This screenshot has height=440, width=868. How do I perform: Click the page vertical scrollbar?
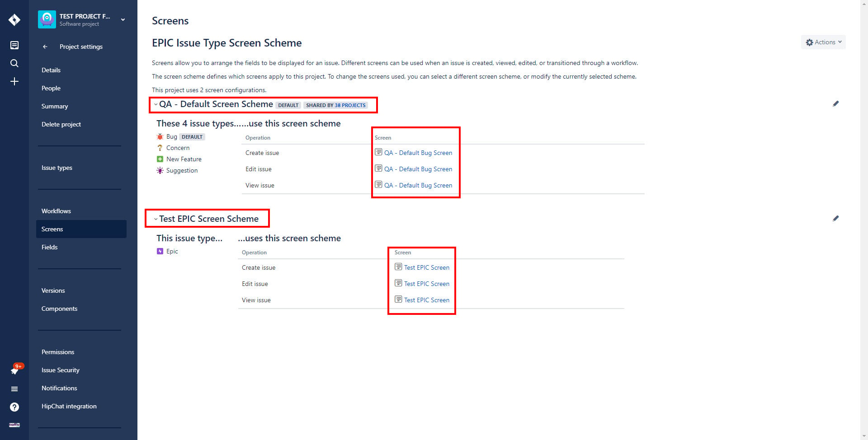pyautogui.click(x=864, y=220)
